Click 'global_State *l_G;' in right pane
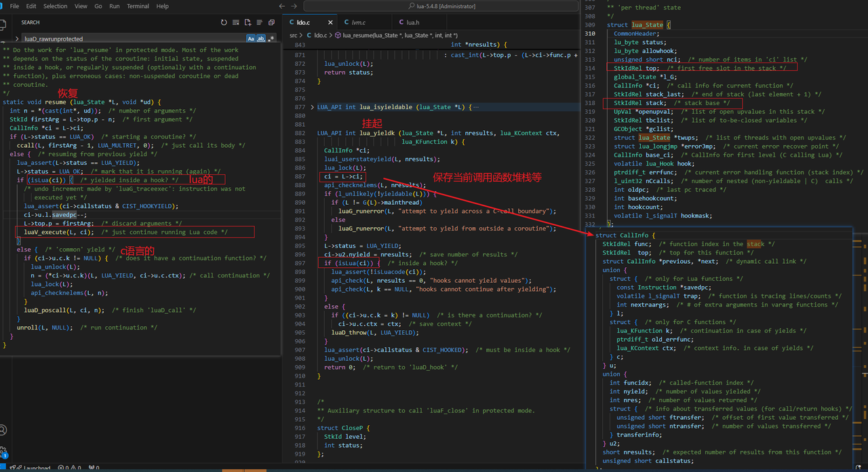This screenshot has height=472, width=868. (x=645, y=77)
